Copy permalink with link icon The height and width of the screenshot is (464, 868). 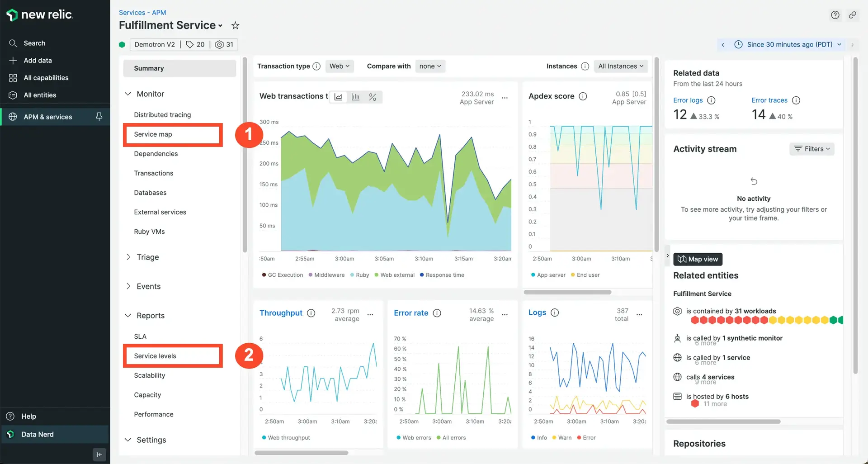tap(852, 15)
